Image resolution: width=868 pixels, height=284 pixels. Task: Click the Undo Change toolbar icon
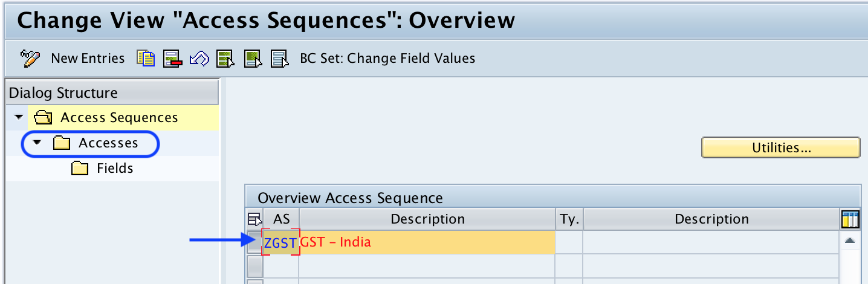199,59
